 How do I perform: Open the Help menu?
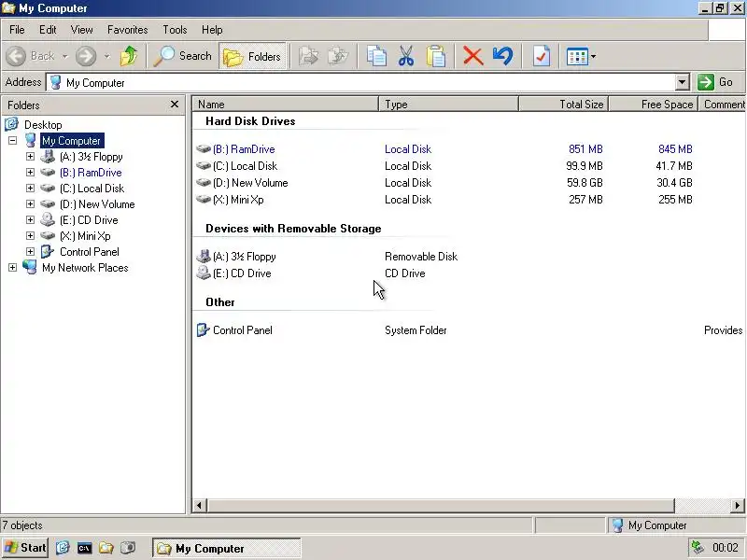click(x=212, y=30)
